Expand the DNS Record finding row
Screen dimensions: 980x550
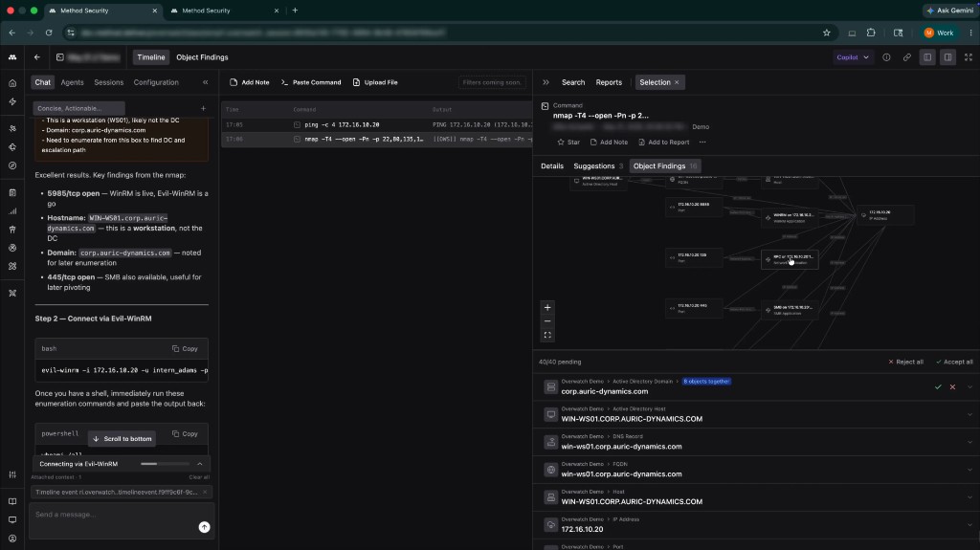tap(970, 442)
